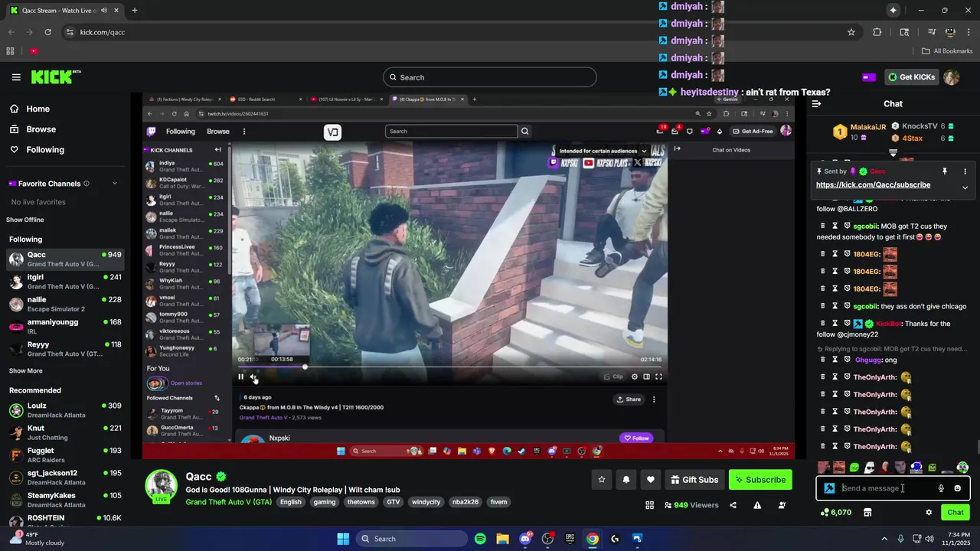Timeout Ghgugg using hourglass icon
Viewport: 980px width, 551px height.
tap(835, 360)
